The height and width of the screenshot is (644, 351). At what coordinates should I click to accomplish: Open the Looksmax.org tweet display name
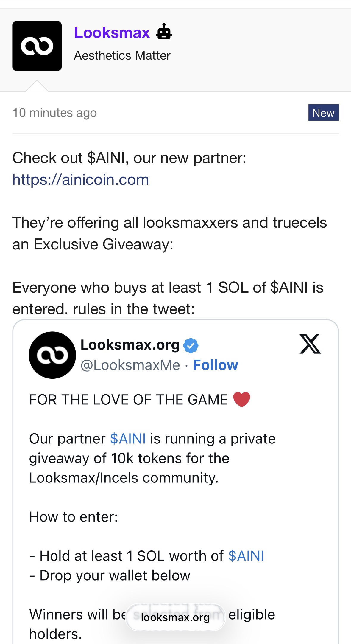click(130, 345)
